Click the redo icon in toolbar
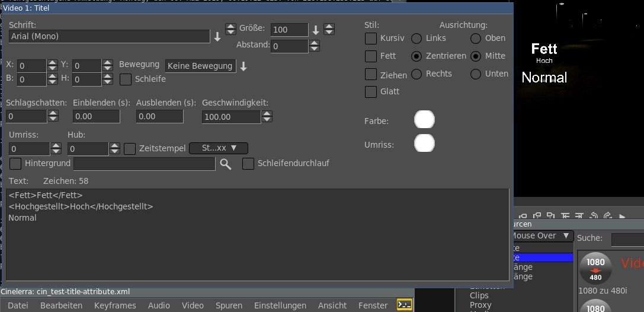 pos(608,217)
